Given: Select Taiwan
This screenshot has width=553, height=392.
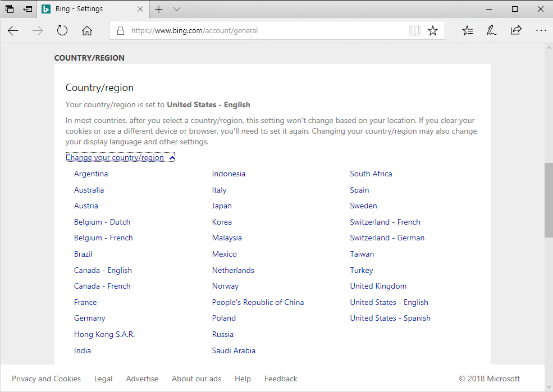Looking at the screenshot, I should pyautogui.click(x=362, y=254).
